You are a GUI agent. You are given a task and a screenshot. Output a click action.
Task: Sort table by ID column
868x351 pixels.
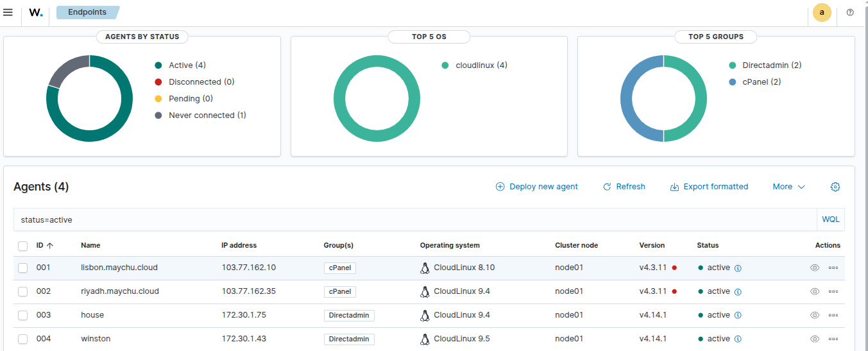point(44,245)
